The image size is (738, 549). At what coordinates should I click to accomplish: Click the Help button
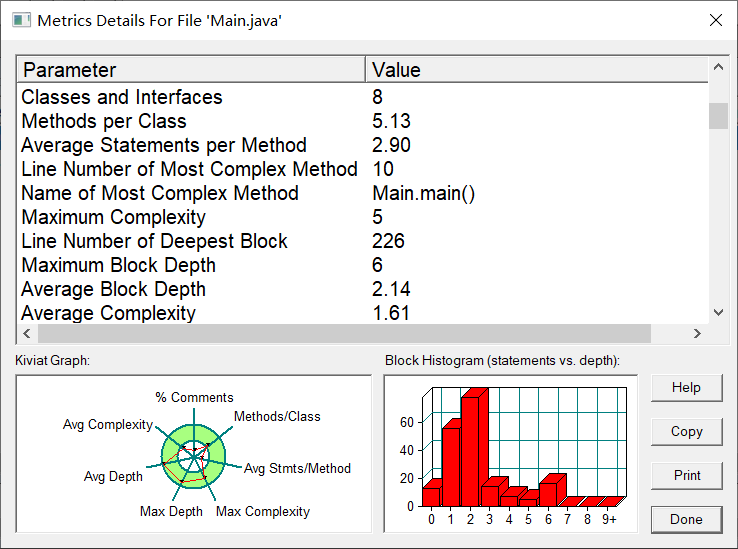point(686,388)
